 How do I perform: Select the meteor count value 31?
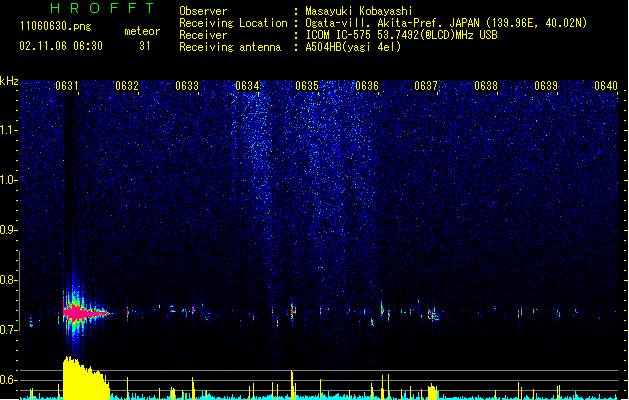[x=145, y=46]
